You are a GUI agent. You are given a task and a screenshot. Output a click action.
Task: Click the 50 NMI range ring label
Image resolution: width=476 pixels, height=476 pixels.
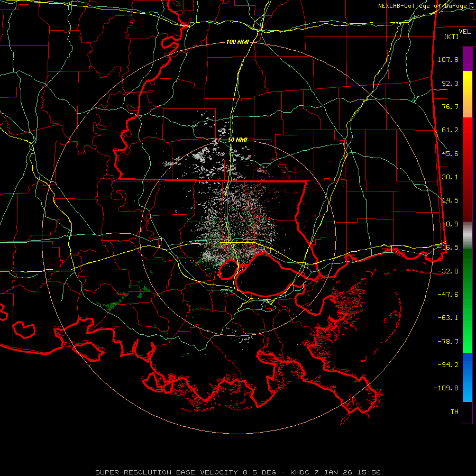pos(237,140)
